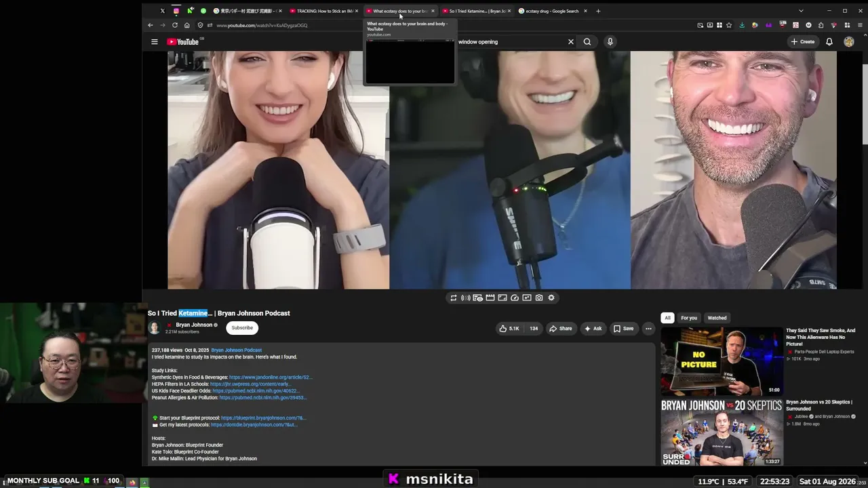Open playback speed gauge icon below the player

pos(515,298)
